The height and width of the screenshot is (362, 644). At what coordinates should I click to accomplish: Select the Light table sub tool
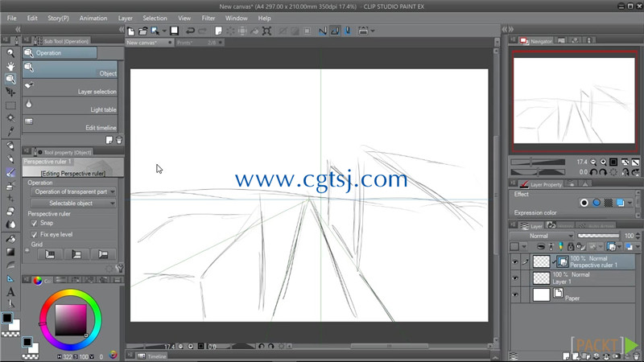(70, 105)
